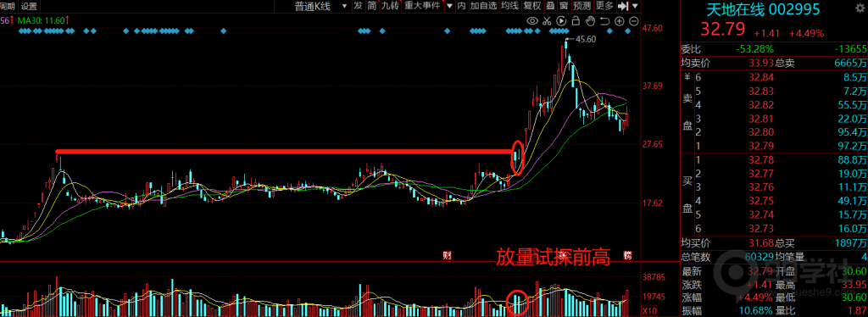This screenshot has height=317, width=868.
Task: Select buy level 5 price 32.74
Action: (760, 215)
